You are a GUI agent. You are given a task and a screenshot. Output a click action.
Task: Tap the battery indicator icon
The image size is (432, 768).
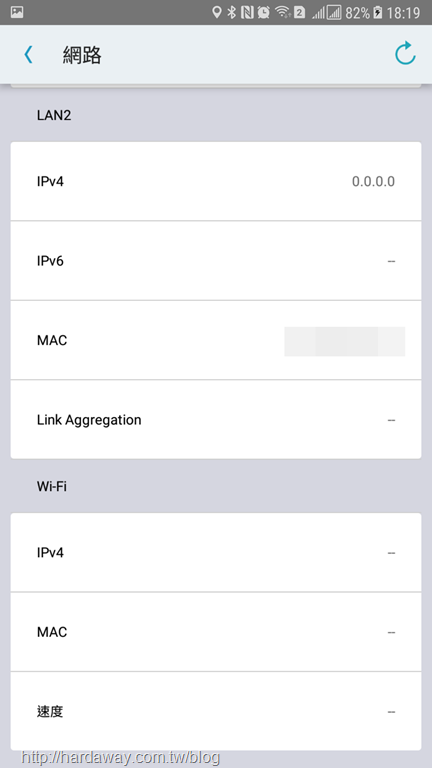tap(378, 13)
